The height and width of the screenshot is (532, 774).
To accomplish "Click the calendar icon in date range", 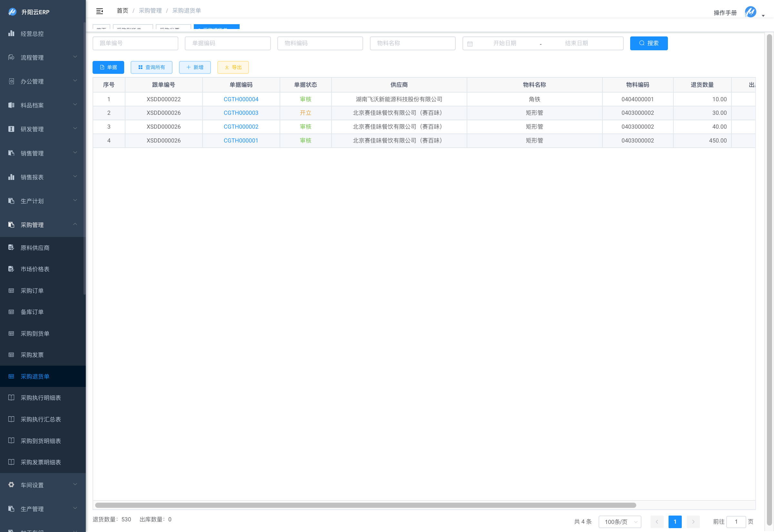I will tap(470, 44).
